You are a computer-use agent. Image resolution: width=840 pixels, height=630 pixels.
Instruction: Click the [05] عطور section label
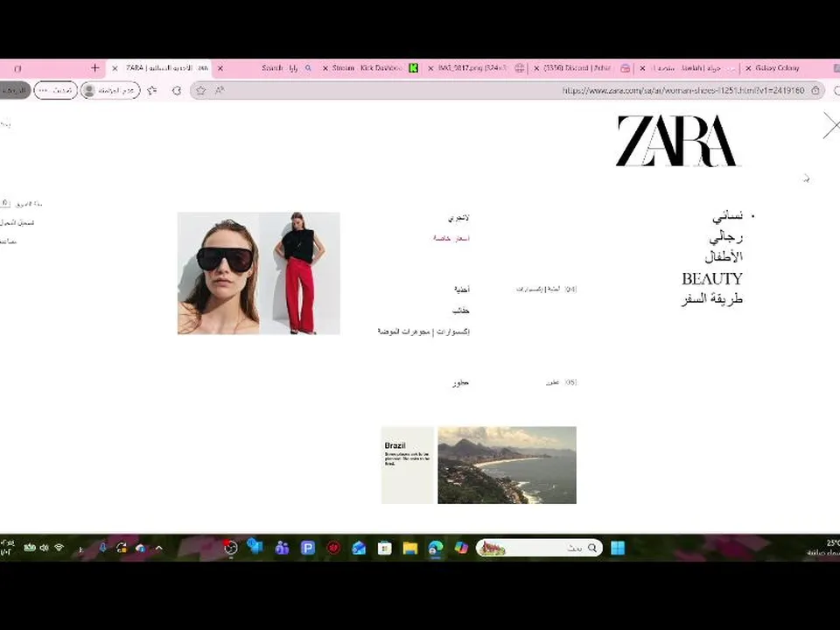[x=562, y=382]
